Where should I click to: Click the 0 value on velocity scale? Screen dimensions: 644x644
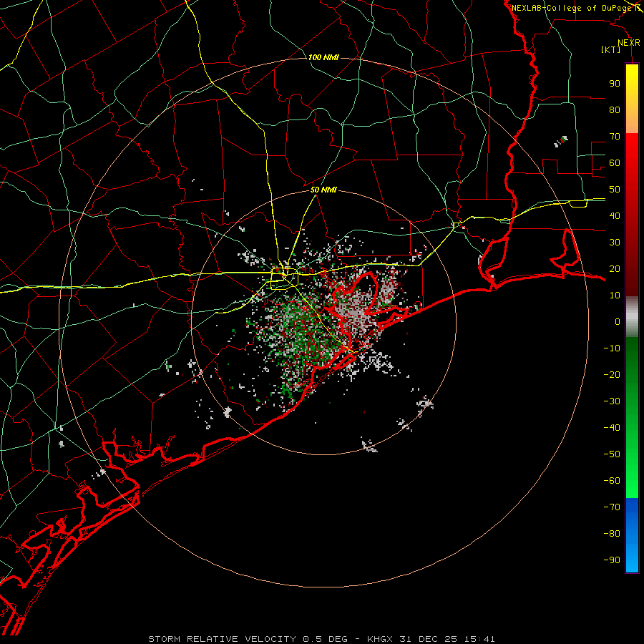[618, 321]
